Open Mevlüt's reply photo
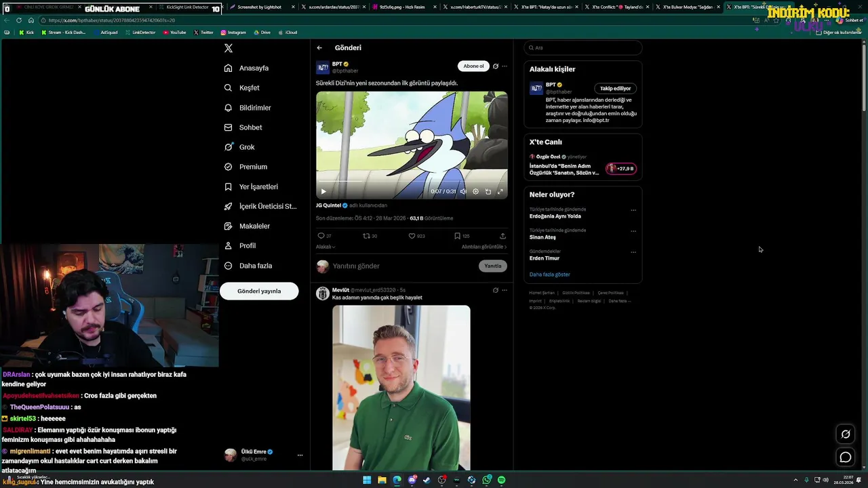This screenshot has width=868, height=488. (x=401, y=388)
